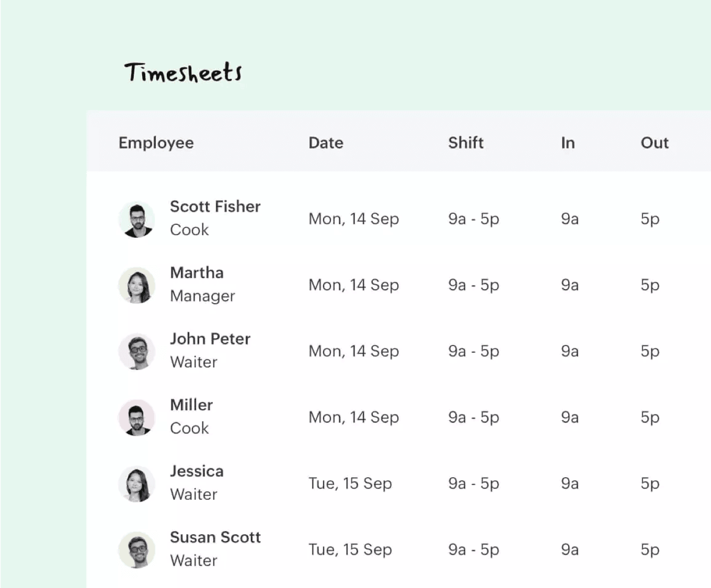Select Miller's profile picture
Image resolution: width=711 pixels, height=588 pixels.
[136, 418]
